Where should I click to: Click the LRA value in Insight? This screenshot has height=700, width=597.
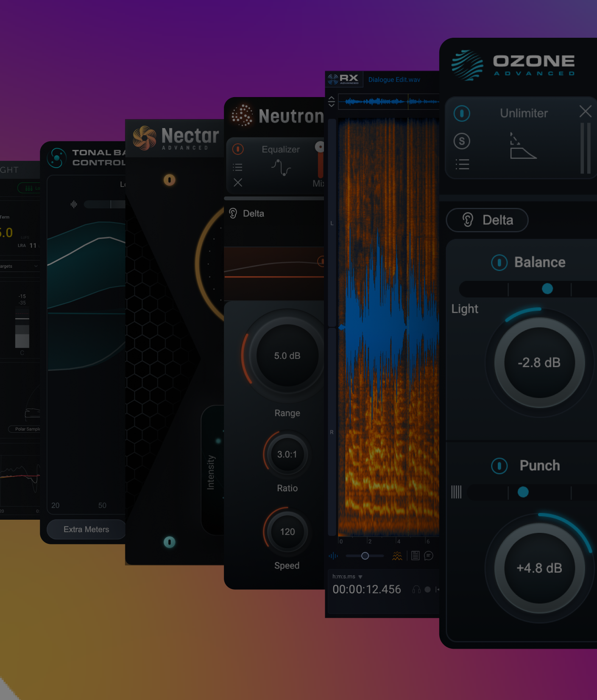pyautogui.click(x=33, y=246)
